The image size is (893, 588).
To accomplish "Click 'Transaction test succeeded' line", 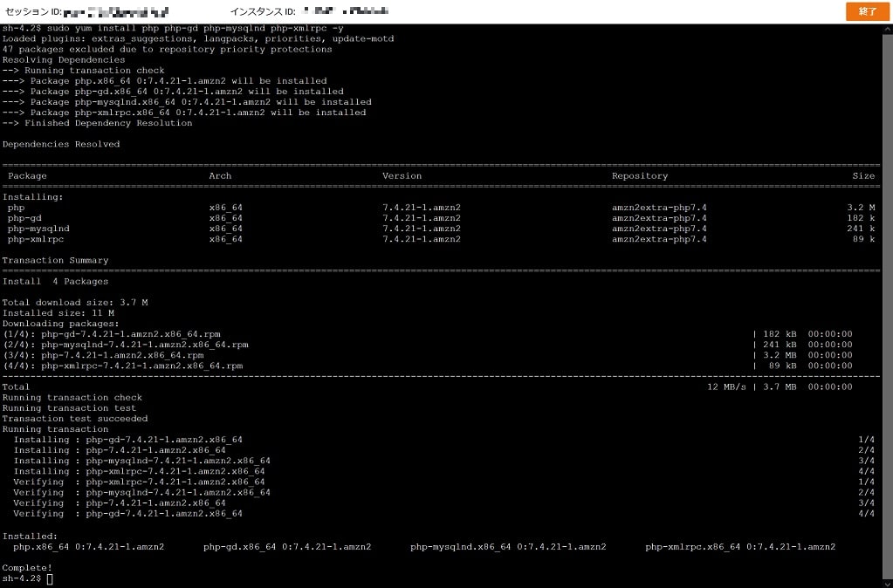I will [x=75, y=419].
